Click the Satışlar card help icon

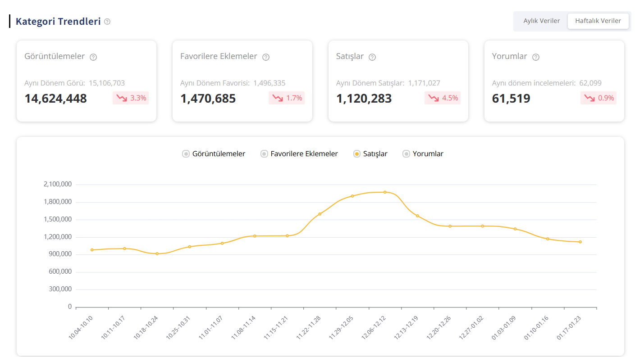click(x=372, y=57)
